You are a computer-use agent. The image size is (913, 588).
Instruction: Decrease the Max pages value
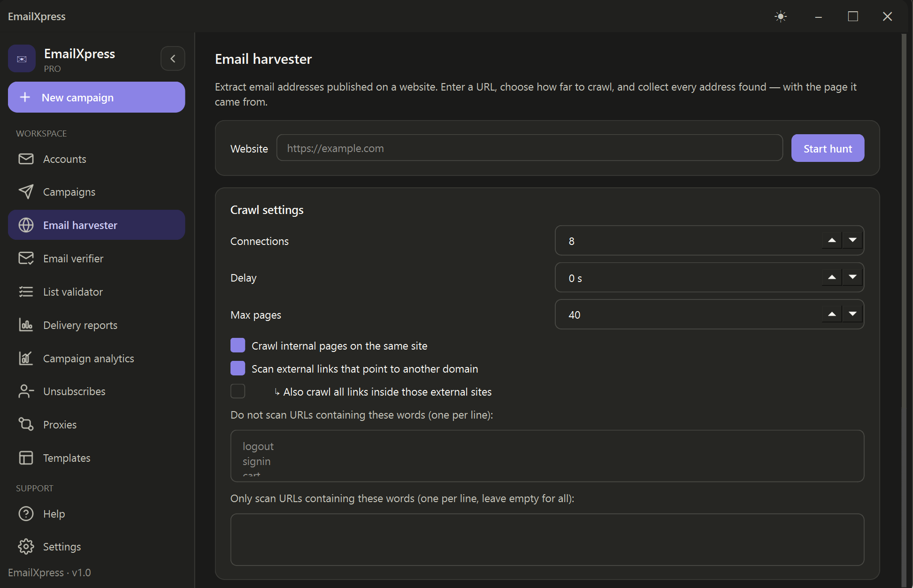click(852, 314)
